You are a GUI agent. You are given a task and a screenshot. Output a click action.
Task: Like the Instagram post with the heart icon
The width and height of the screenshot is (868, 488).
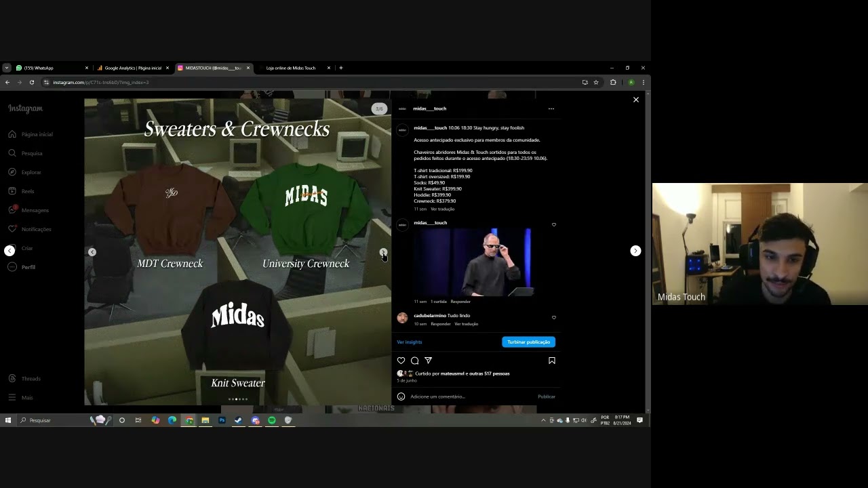click(401, 361)
